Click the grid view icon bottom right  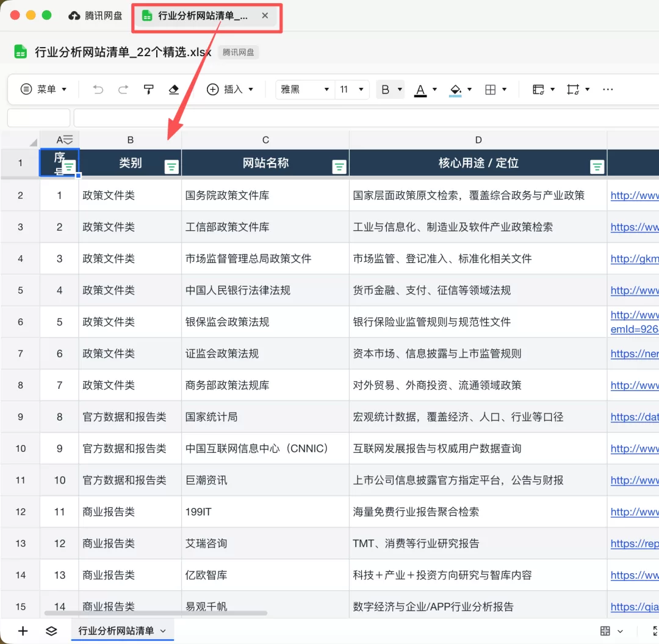click(605, 631)
